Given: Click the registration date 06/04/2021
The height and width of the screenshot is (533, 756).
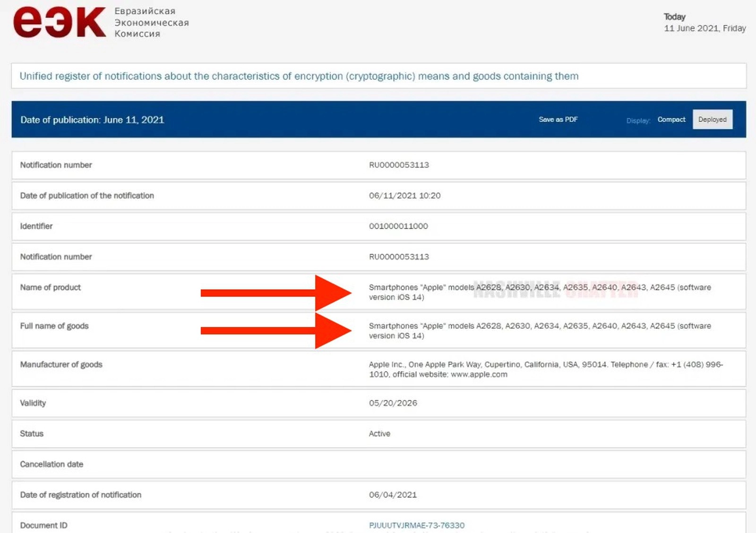Looking at the screenshot, I should [x=393, y=495].
